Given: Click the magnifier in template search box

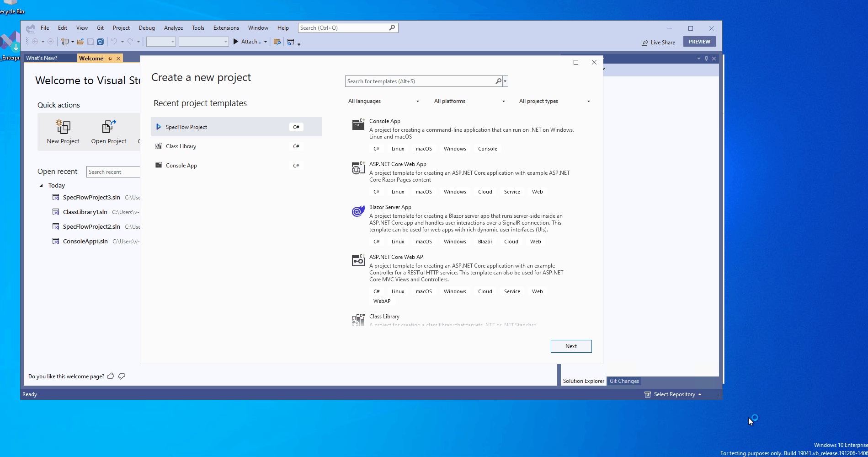Looking at the screenshot, I should pos(498,81).
